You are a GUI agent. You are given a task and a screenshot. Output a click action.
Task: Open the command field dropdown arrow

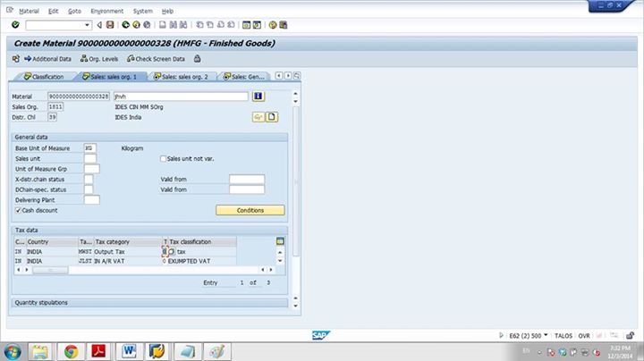click(87, 25)
